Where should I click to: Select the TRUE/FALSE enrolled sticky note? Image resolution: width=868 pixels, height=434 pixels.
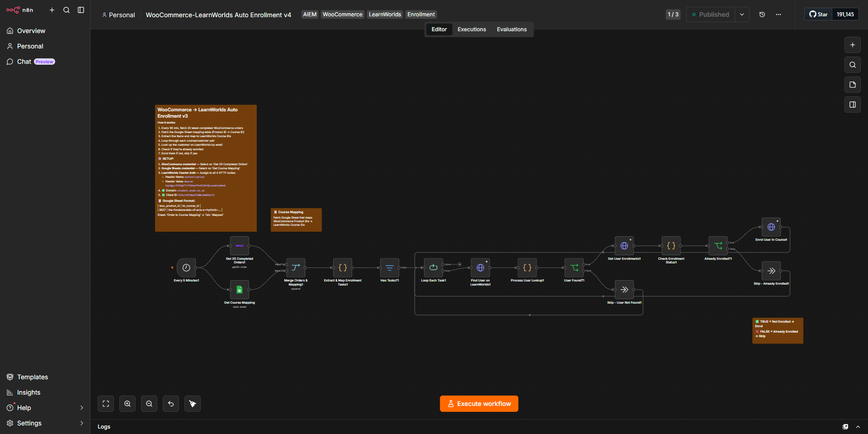coord(778,331)
